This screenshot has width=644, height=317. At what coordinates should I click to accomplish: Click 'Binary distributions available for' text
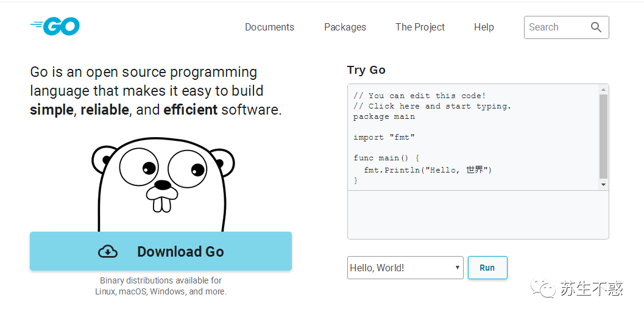[x=161, y=280]
